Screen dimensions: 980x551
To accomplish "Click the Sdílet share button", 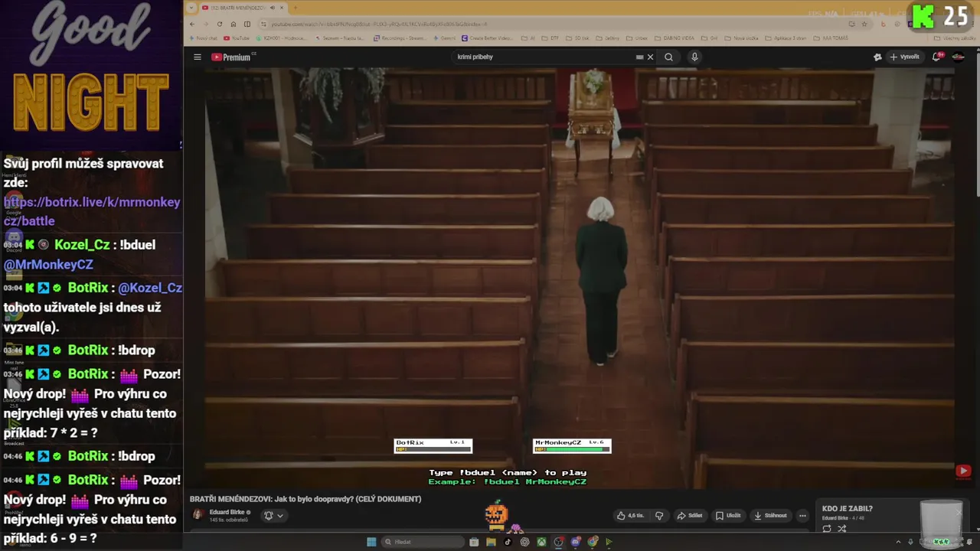I will [690, 516].
